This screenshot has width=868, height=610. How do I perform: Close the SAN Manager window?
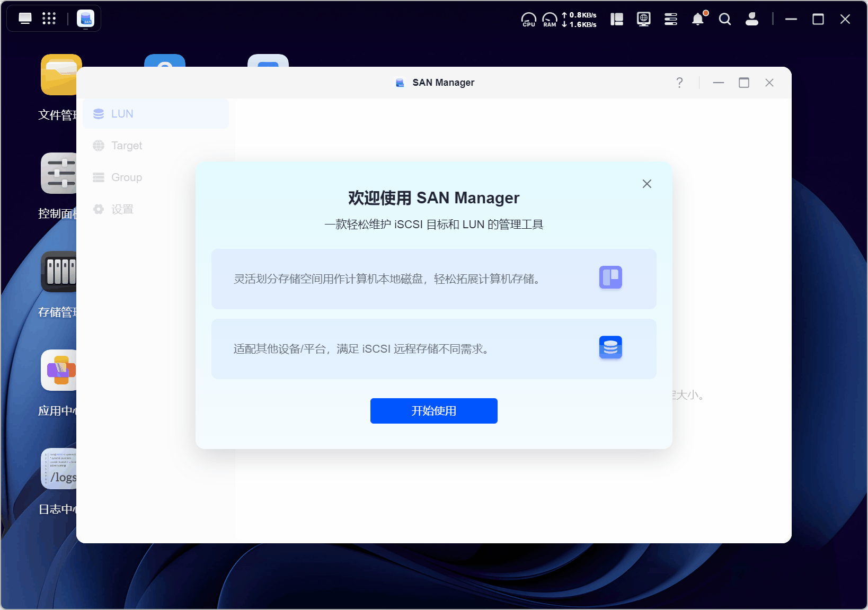tap(769, 83)
